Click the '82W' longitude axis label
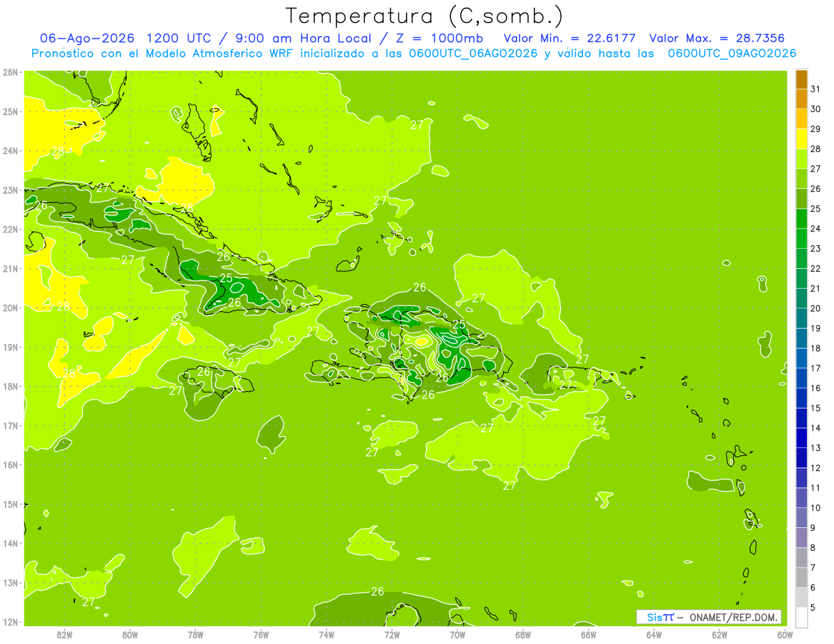The image size is (834, 644). tap(65, 634)
